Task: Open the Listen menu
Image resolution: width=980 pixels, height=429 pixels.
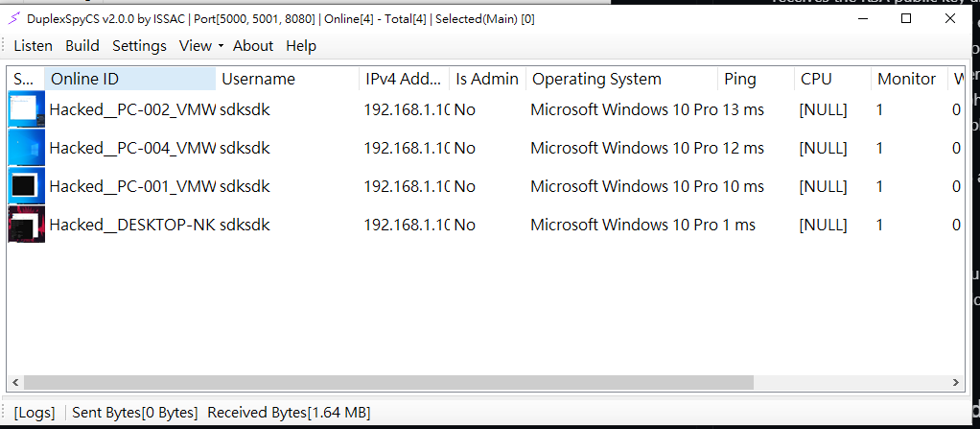Action: 34,46
